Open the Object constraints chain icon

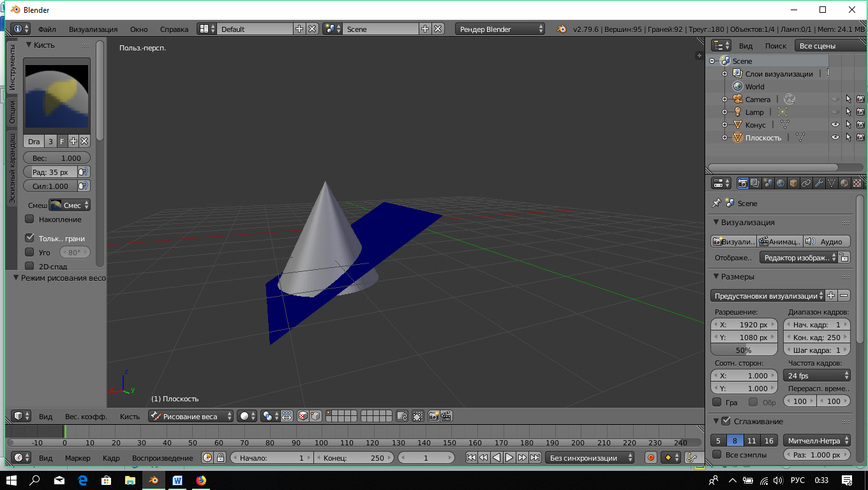806,183
